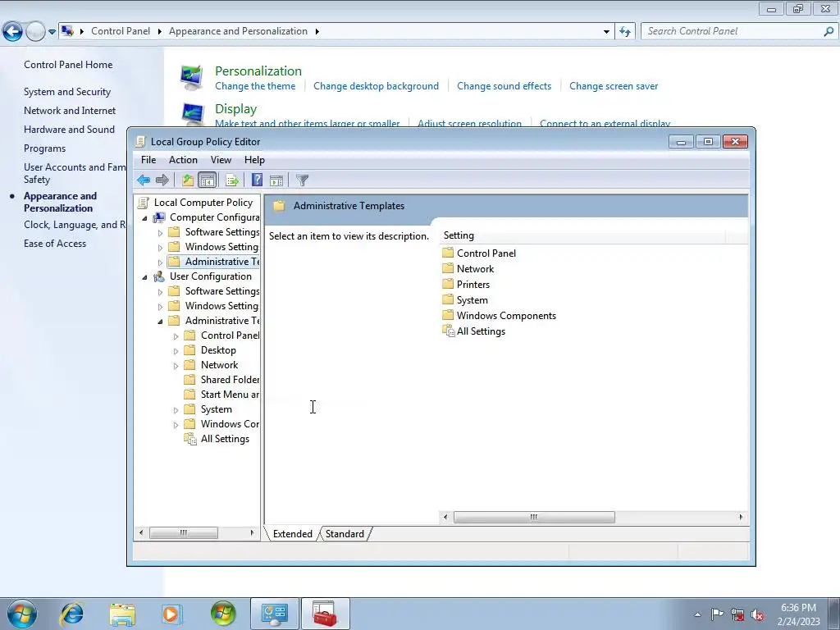Open Windows Explorer from taskbar
This screenshot has height=630, width=840.
[122, 614]
